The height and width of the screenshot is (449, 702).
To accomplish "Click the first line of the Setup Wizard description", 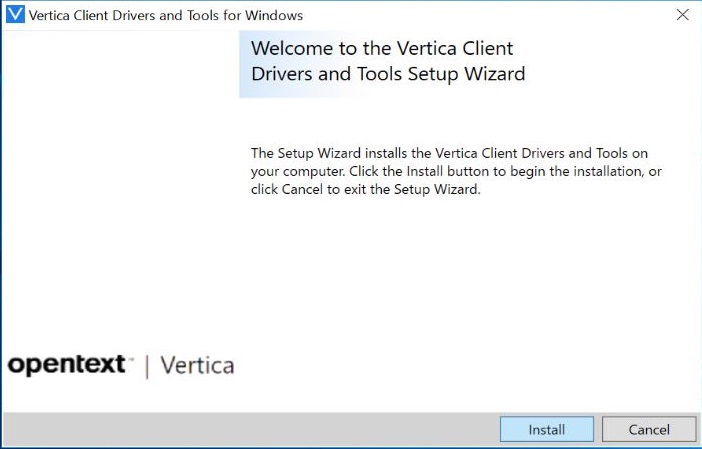I will pos(449,153).
